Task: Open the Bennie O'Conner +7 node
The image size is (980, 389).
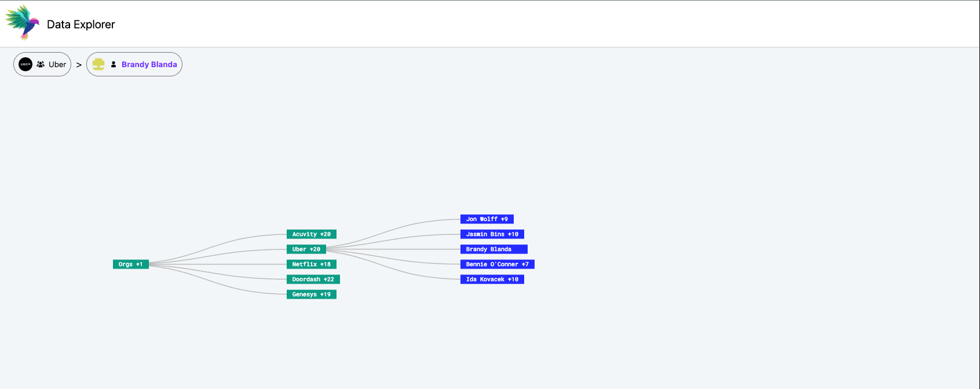Action: coord(498,265)
